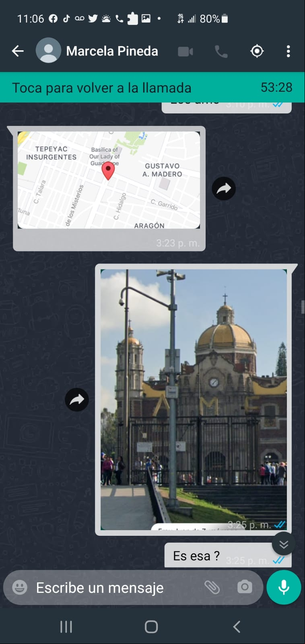
Task: Open recent apps in the navigation bar
Action: click(x=66, y=626)
